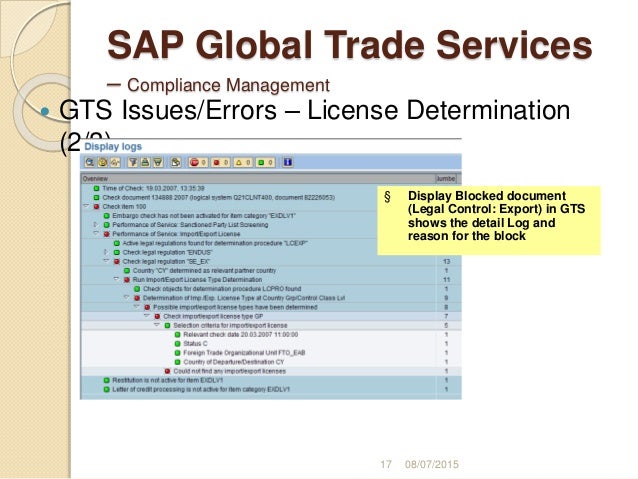Click the 'Numbe' column header

coord(446,178)
